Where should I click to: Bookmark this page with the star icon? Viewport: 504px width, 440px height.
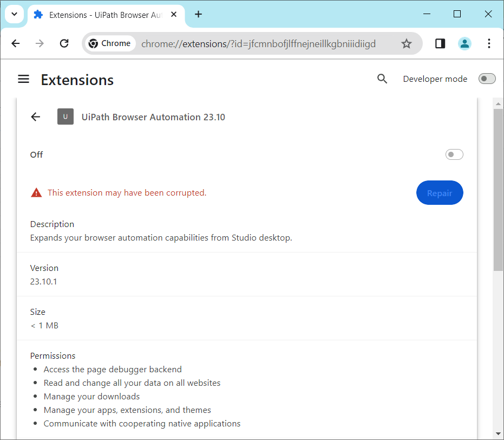point(407,43)
